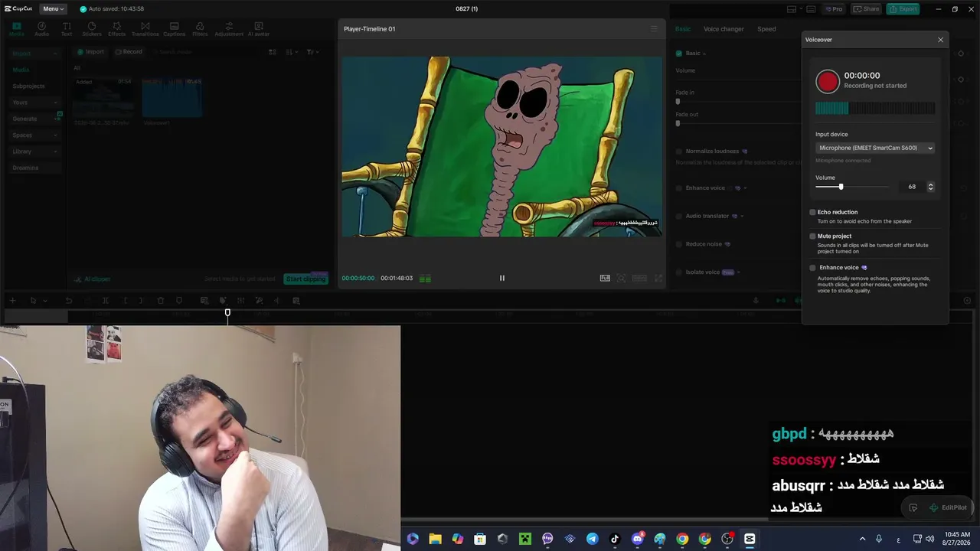Screen dimensions: 980x551
Task: Enable the Reduce noise checkbox
Action: coord(678,244)
